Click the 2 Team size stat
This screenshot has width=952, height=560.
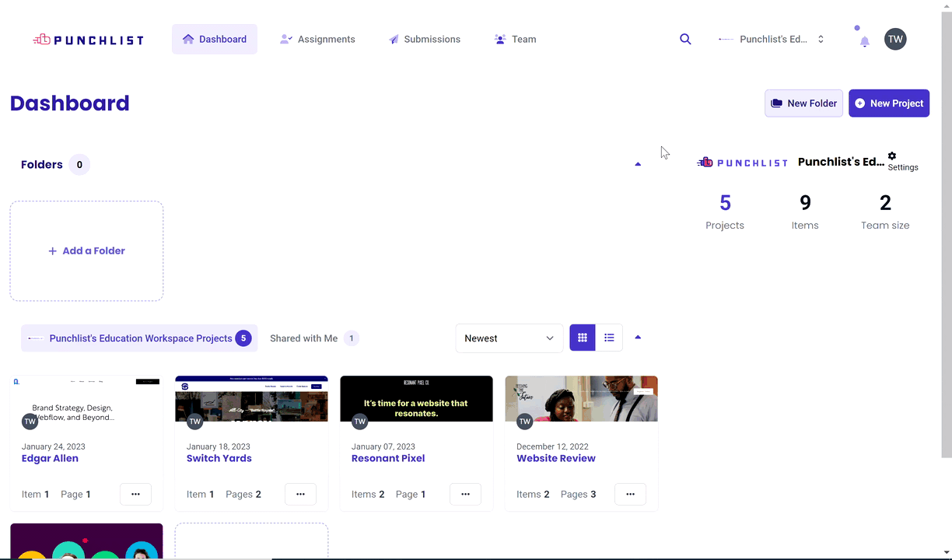click(885, 212)
